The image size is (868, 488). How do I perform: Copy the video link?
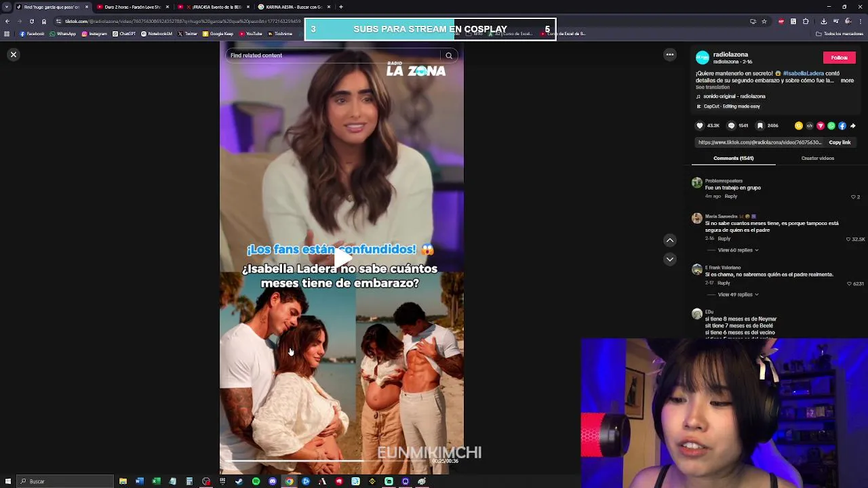tap(840, 142)
